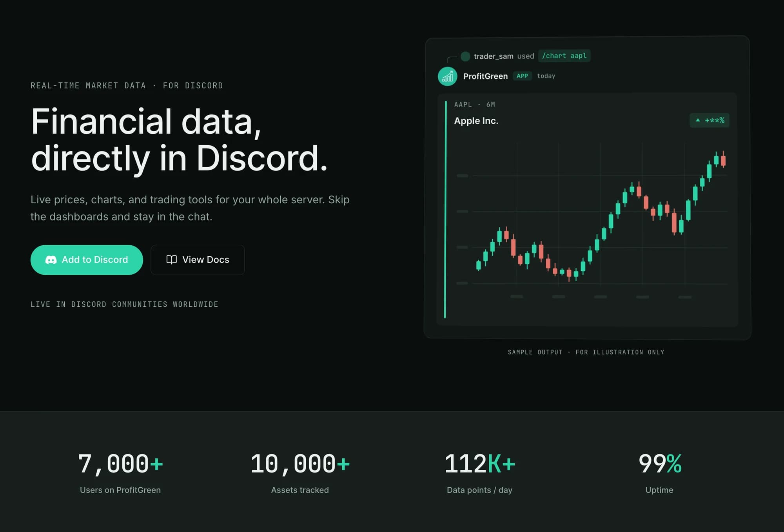Viewport: 784px width, 532px height.
Task: Click the 'AAPL · 6M' label
Action: pos(474,105)
